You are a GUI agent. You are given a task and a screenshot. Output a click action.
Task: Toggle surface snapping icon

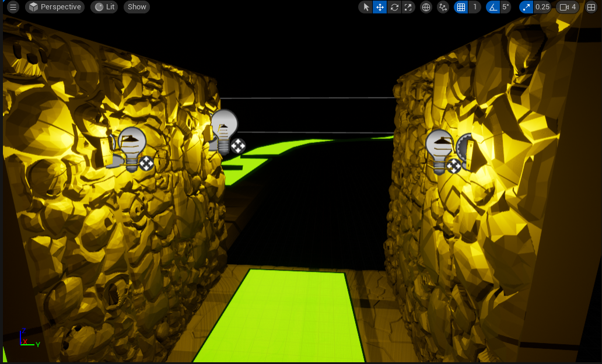coord(443,7)
